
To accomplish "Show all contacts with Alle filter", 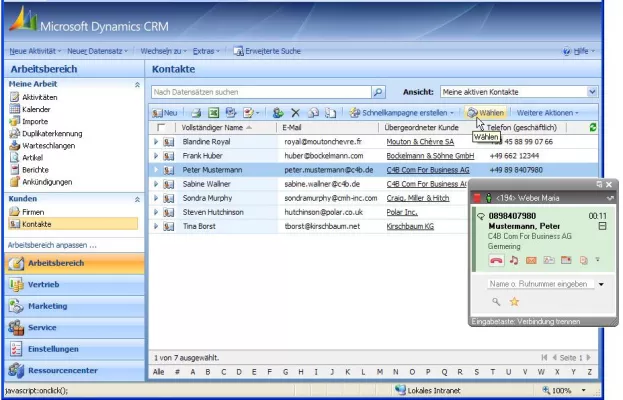I will 159,372.
